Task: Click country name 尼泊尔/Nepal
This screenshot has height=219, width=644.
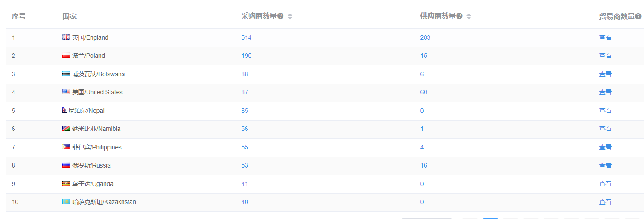Action: pos(87,111)
